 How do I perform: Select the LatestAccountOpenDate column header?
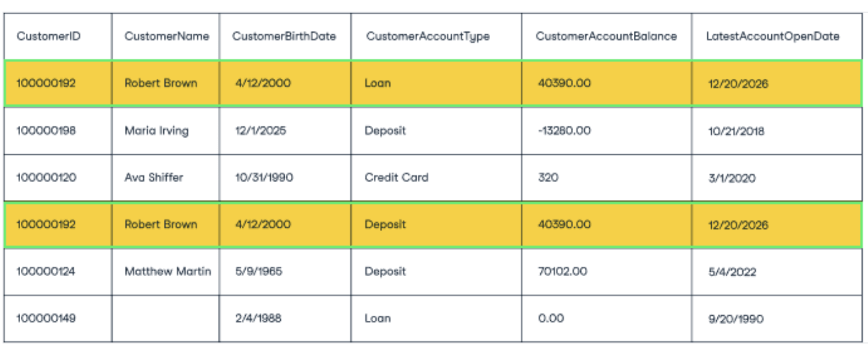(777, 36)
